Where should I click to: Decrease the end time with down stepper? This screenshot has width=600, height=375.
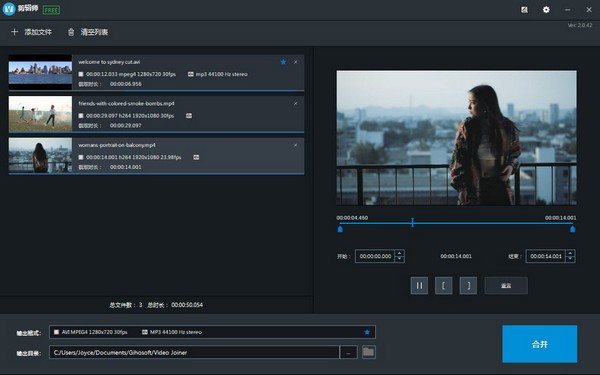pyautogui.click(x=570, y=259)
